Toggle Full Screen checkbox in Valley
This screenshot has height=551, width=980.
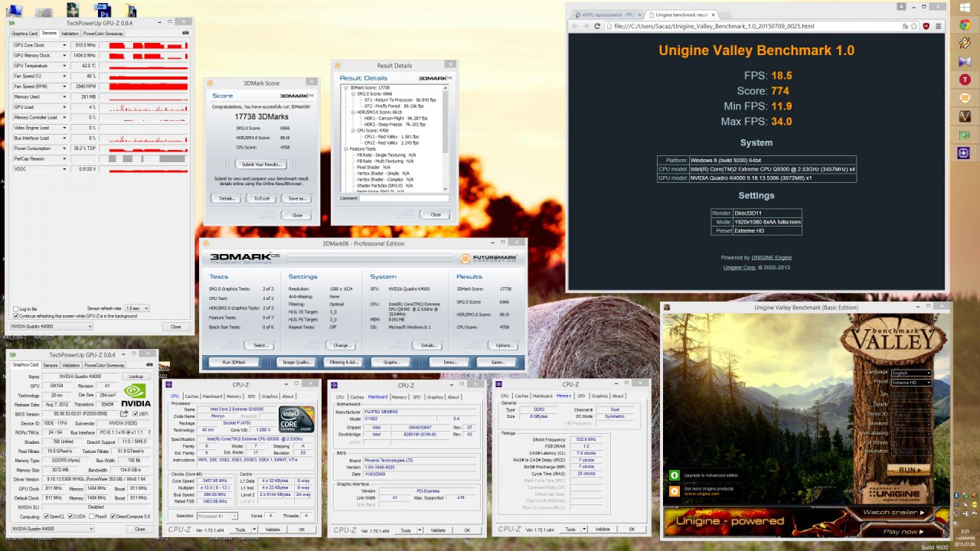pos(893,442)
